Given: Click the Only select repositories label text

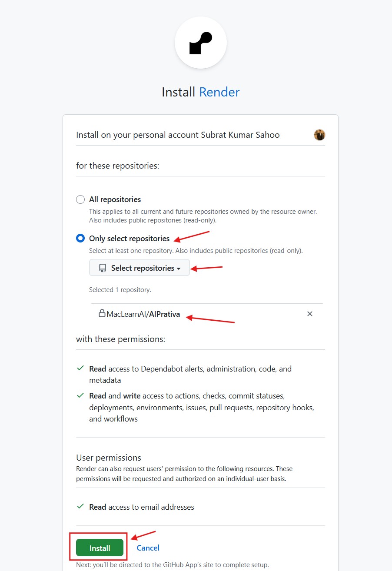Looking at the screenshot, I should 130,239.
